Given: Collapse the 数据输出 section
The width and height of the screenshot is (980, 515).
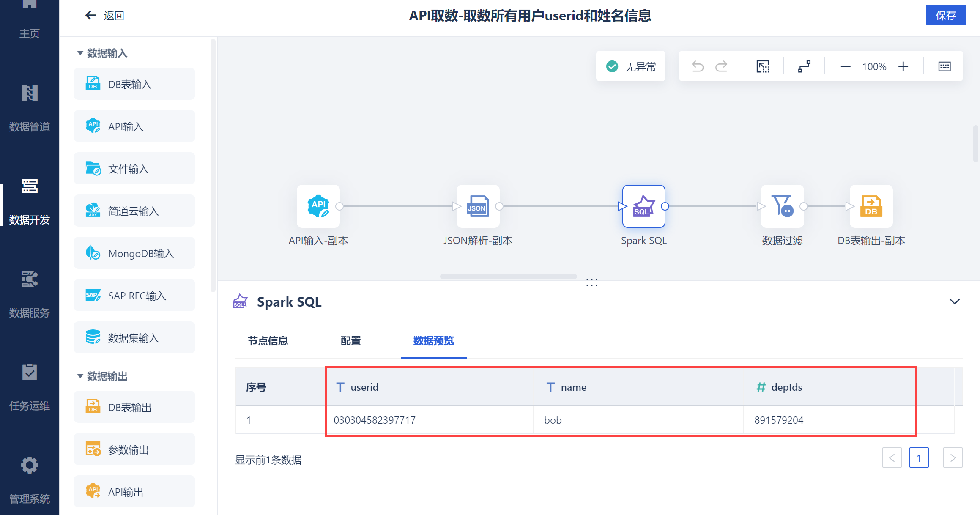Looking at the screenshot, I should [80, 376].
